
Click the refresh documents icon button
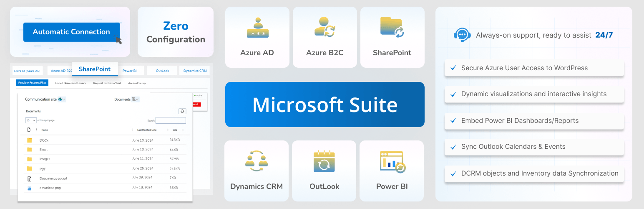coord(182,111)
